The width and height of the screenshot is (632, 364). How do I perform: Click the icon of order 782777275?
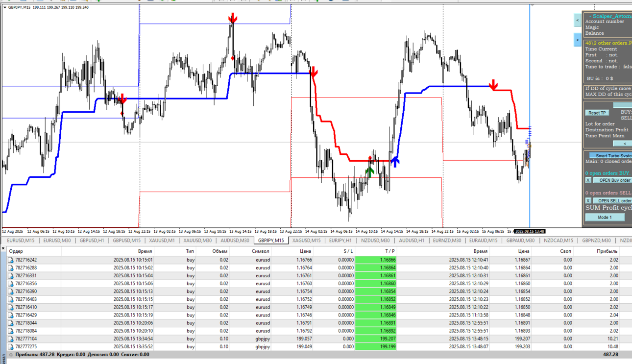(x=11, y=346)
